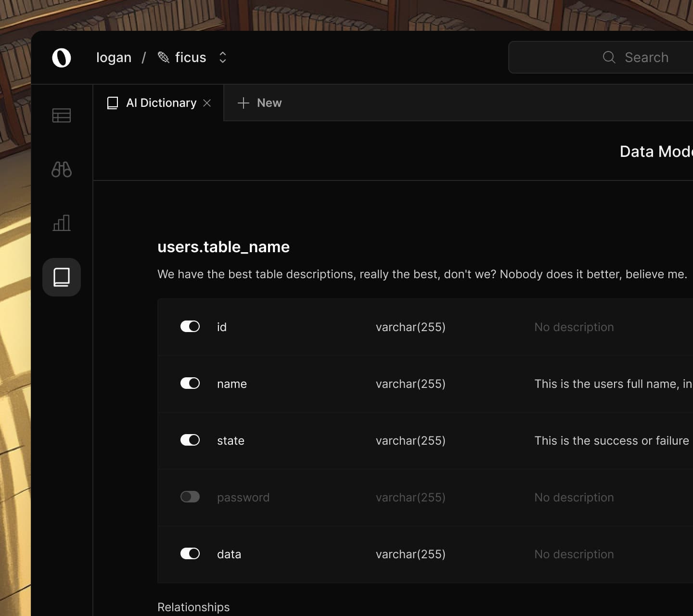Image resolution: width=693 pixels, height=616 pixels.
Task: Switch to the AI Dictionary tab
Action: click(x=158, y=103)
